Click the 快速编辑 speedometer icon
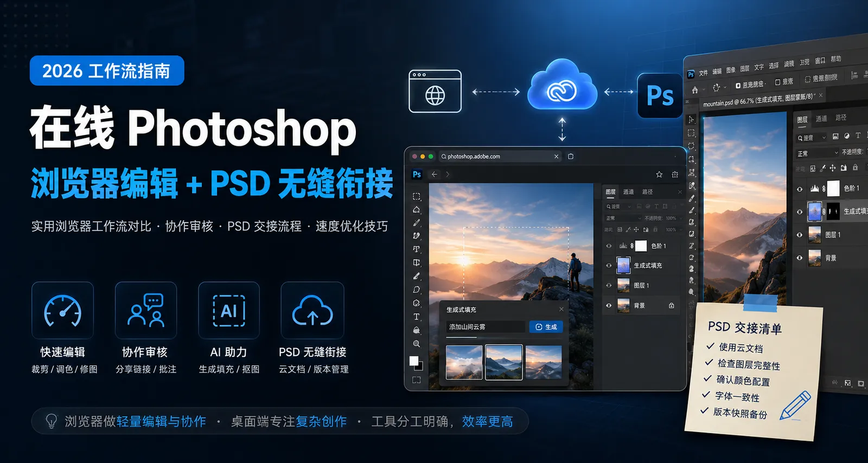 click(x=63, y=311)
